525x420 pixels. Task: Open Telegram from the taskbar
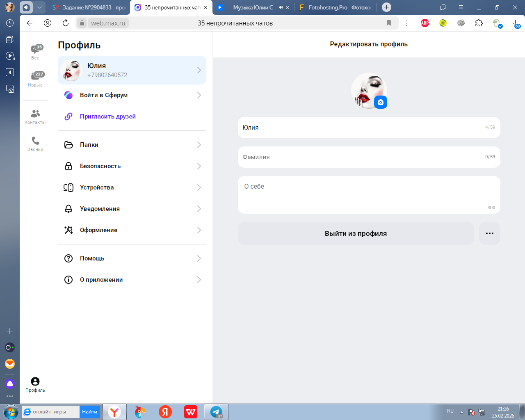pos(216,412)
